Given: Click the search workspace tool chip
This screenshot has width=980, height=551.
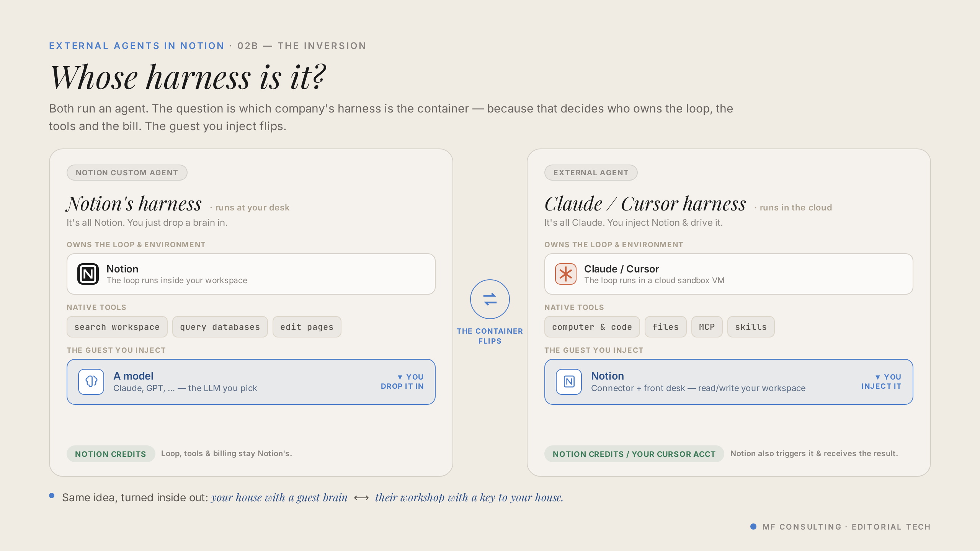Looking at the screenshot, I should (x=117, y=327).
